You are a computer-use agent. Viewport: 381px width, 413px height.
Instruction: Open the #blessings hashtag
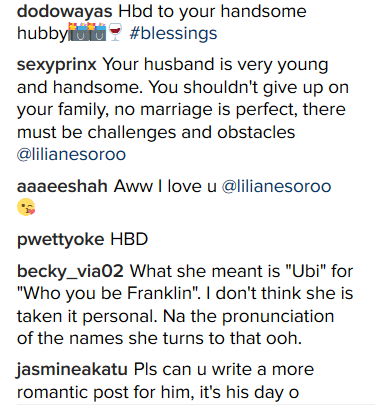tap(173, 34)
